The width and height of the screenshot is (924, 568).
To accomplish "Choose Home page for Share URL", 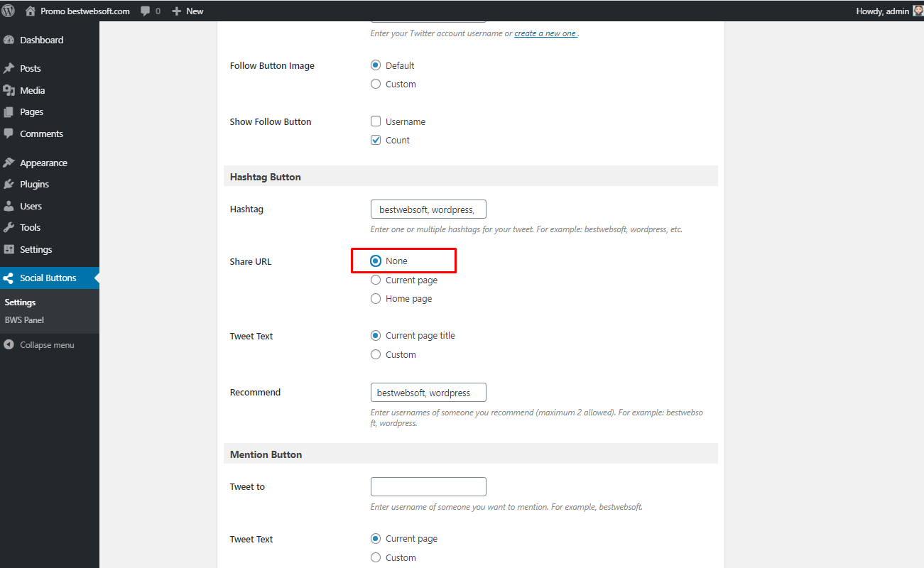I will click(376, 298).
